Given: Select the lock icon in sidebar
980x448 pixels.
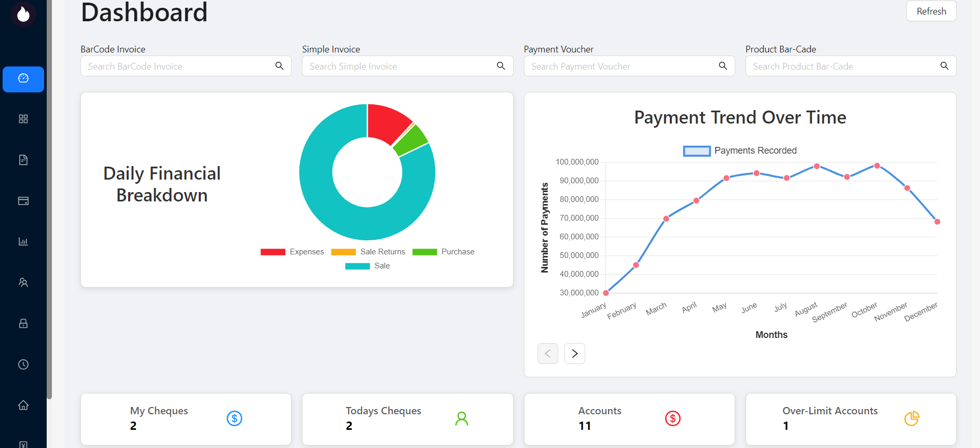Looking at the screenshot, I should (23, 323).
